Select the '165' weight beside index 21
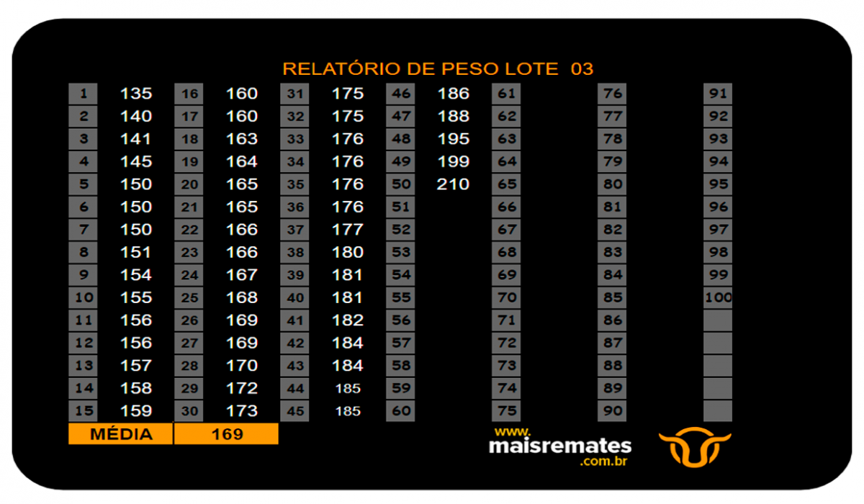The width and height of the screenshot is (864, 504). pos(242,207)
